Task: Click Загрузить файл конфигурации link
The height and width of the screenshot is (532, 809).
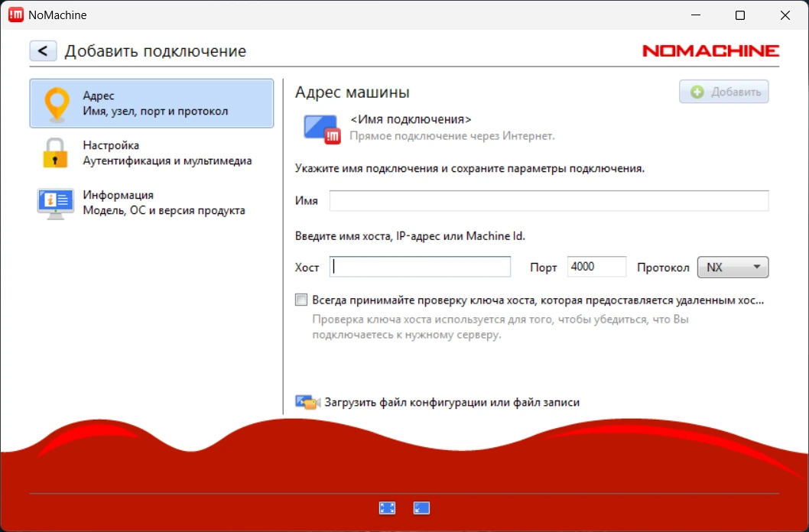Action: [452, 402]
